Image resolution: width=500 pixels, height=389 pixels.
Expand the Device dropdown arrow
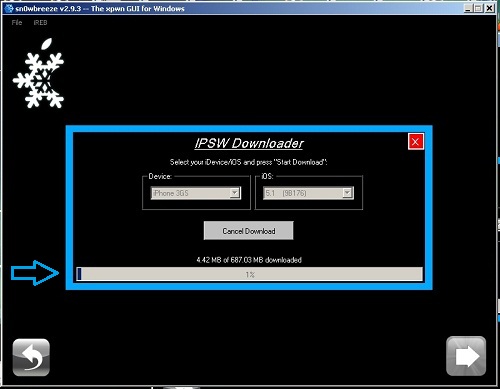pyautogui.click(x=235, y=193)
